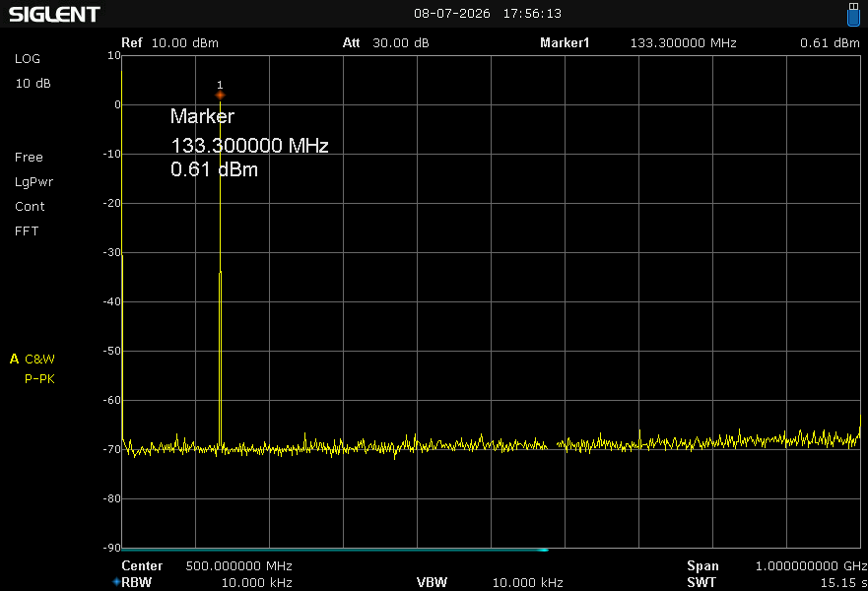This screenshot has height=591, width=868.
Task: Click the FFT sweep type label
Action: (27, 231)
